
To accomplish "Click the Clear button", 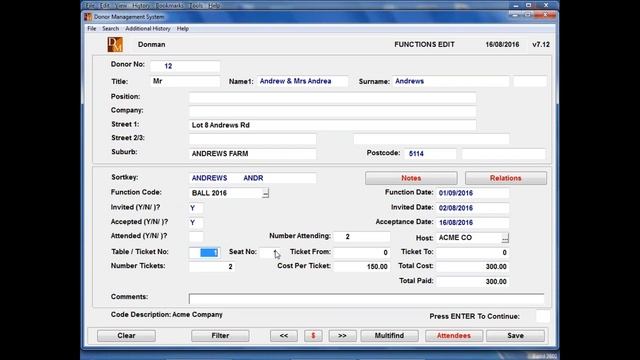I will [x=126, y=336].
